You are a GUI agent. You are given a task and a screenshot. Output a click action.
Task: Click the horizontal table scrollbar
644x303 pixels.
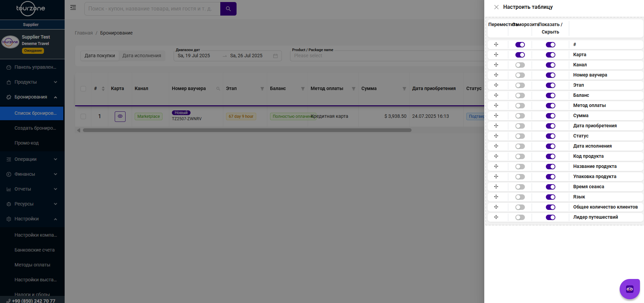(247, 130)
